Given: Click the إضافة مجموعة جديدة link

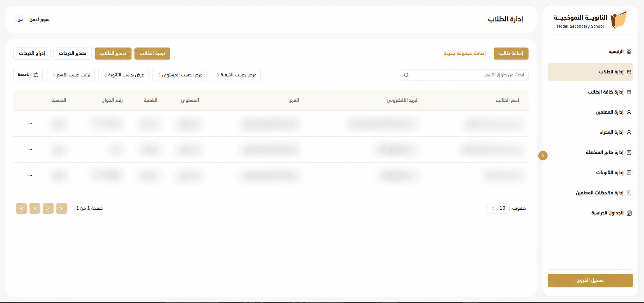Looking at the screenshot, I should coord(465,53).
